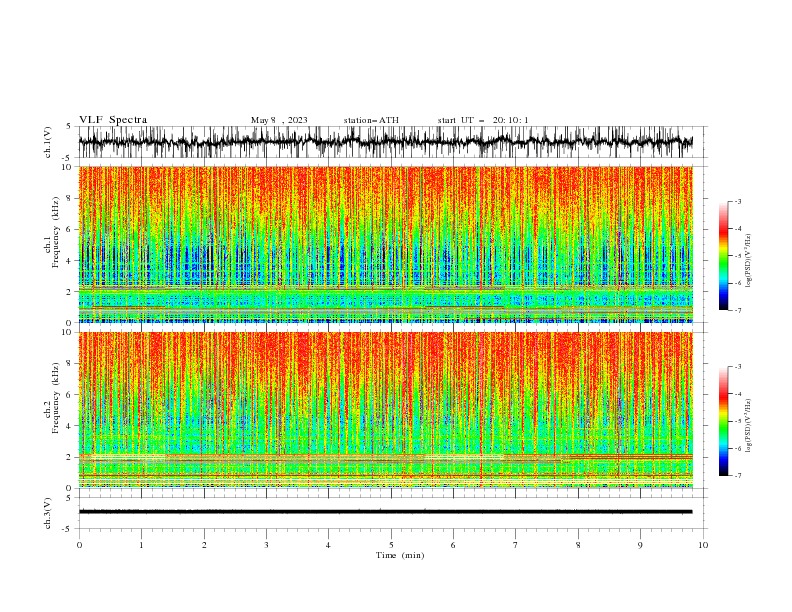Click the "4" kHz tick of ch.1 spectrogram
The width and height of the screenshot is (792, 612).
(70, 261)
